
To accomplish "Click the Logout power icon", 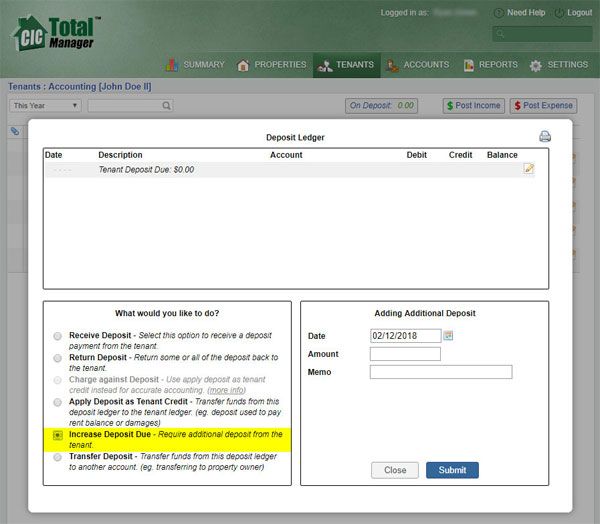I will click(559, 13).
